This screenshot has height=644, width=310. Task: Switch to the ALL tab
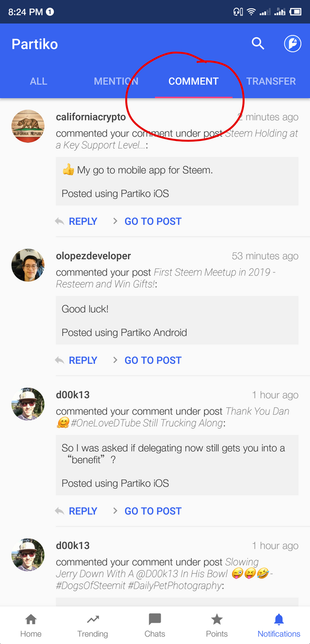39,81
